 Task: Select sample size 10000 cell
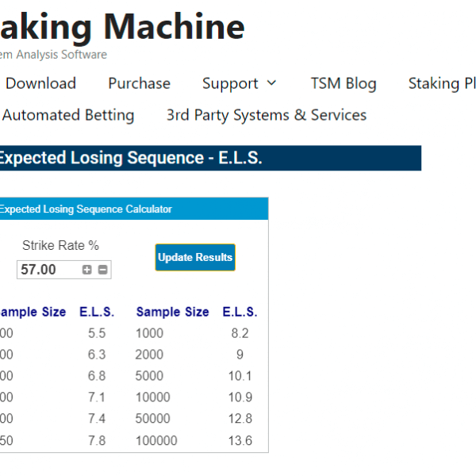pyautogui.click(x=152, y=397)
